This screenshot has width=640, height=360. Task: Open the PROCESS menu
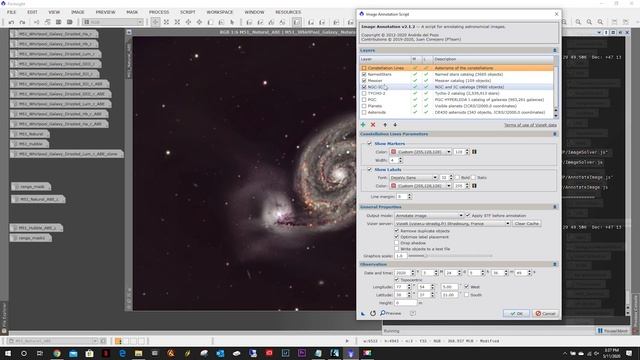[159, 12]
